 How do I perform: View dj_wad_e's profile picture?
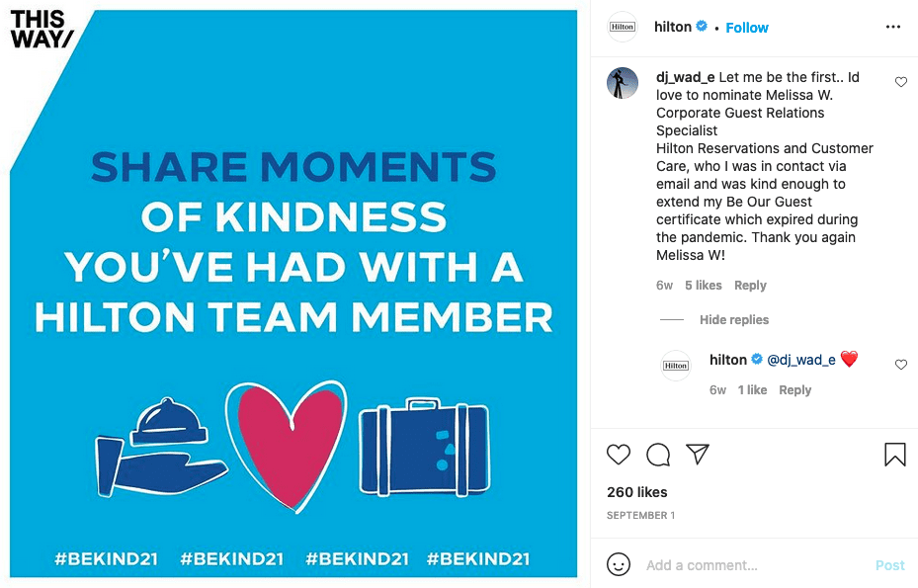tap(622, 83)
